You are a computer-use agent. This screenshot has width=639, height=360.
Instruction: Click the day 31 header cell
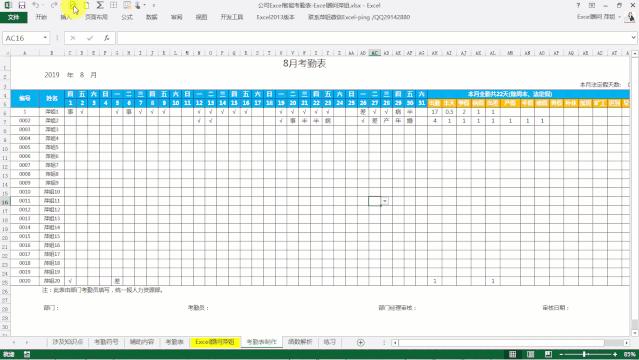click(421, 103)
